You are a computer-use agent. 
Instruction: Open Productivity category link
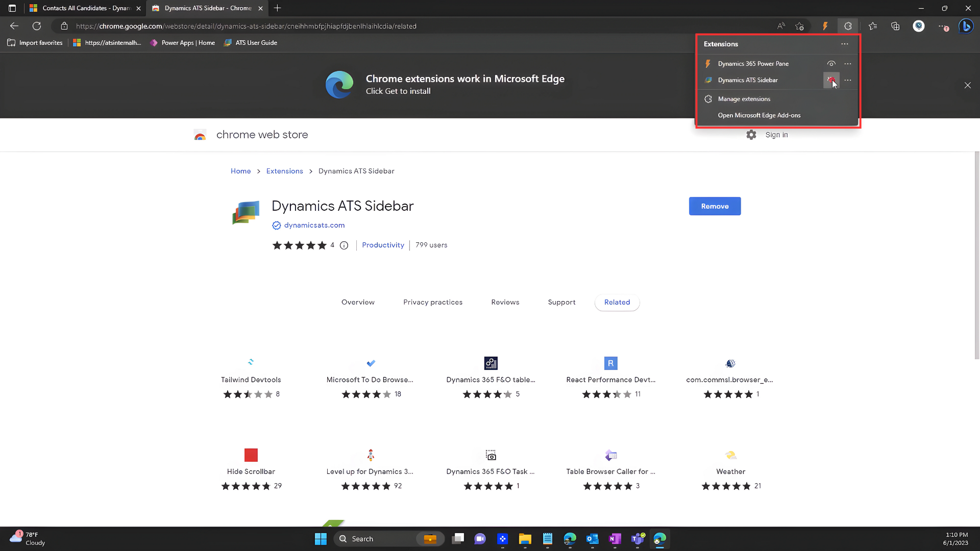pos(383,245)
